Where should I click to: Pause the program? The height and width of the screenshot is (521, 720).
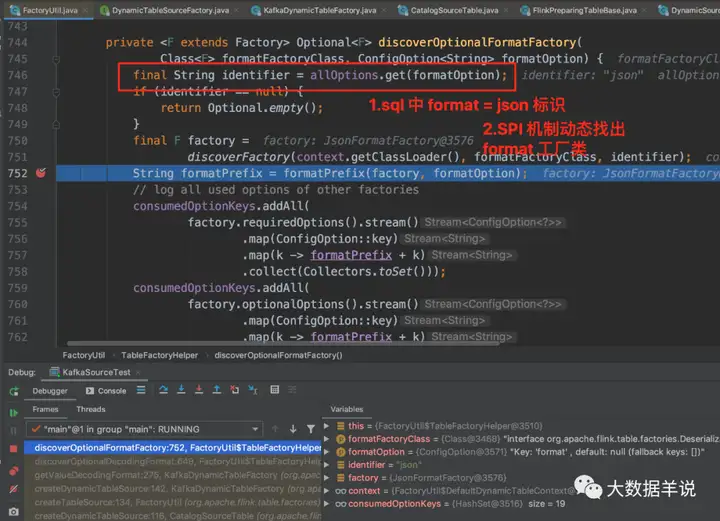click(14, 431)
